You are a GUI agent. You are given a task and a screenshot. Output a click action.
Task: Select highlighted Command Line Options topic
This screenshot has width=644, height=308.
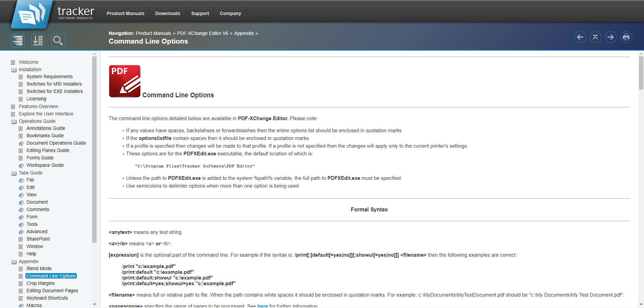click(51, 276)
